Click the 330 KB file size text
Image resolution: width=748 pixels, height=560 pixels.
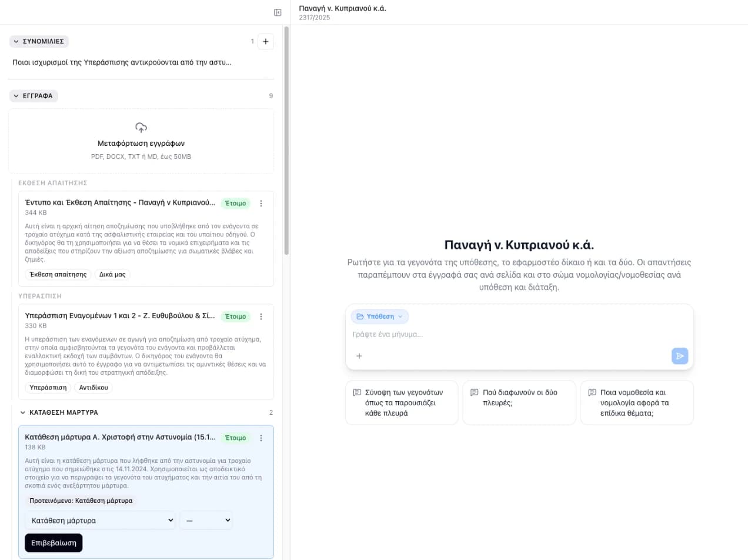(36, 326)
